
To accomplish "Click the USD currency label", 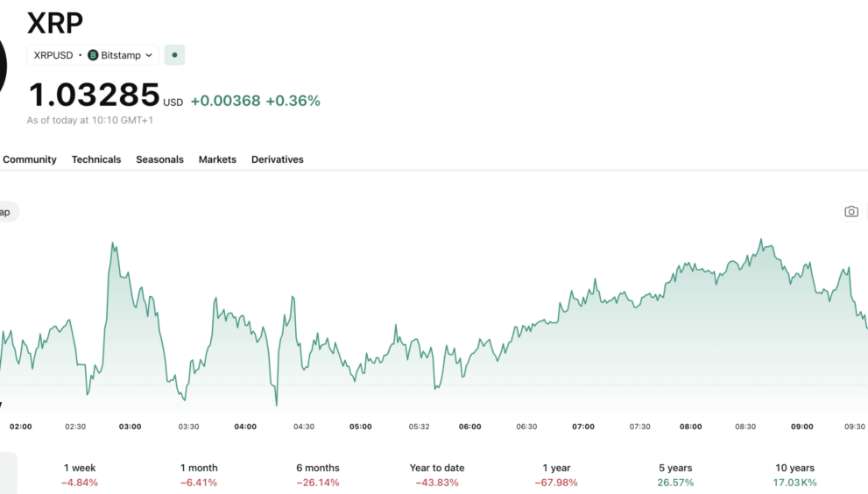I will click(173, 102).
